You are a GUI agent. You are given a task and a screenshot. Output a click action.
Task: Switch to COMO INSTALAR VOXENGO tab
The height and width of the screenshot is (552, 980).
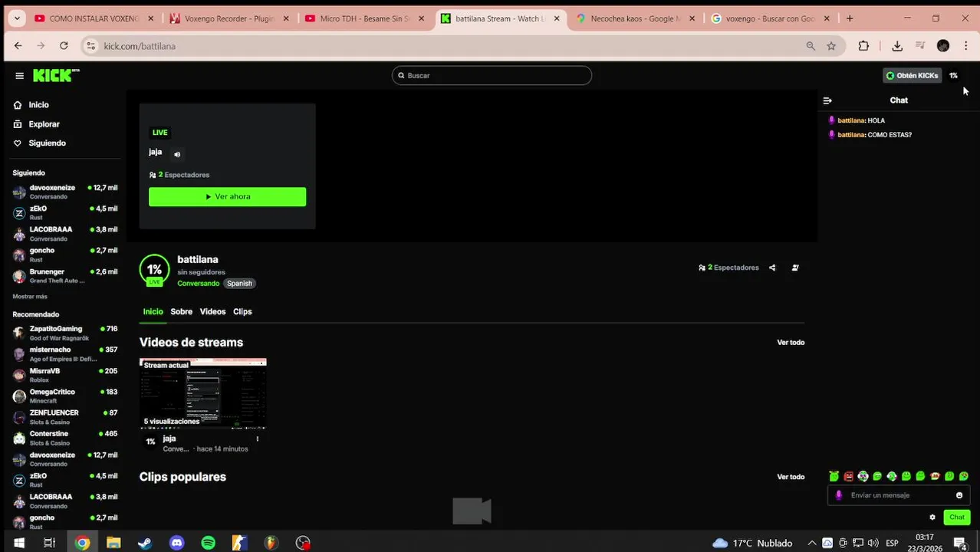[94, 18]
